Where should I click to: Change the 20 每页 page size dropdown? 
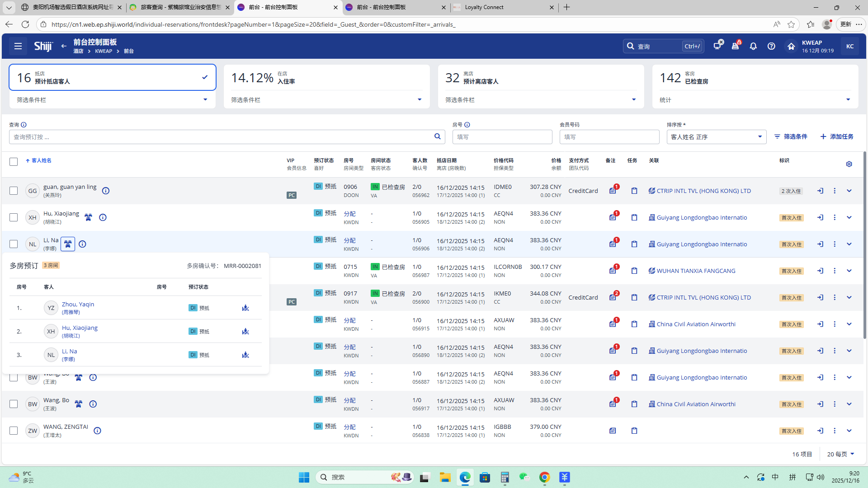click(840, 454)
